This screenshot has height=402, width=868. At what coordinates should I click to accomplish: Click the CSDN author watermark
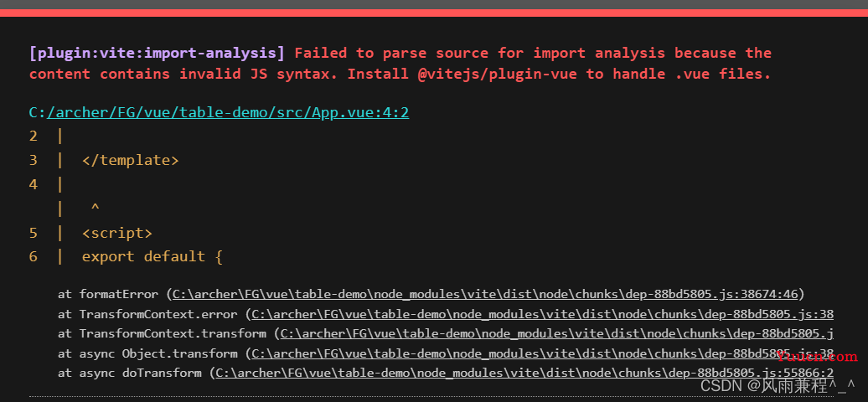click(778, 385)
